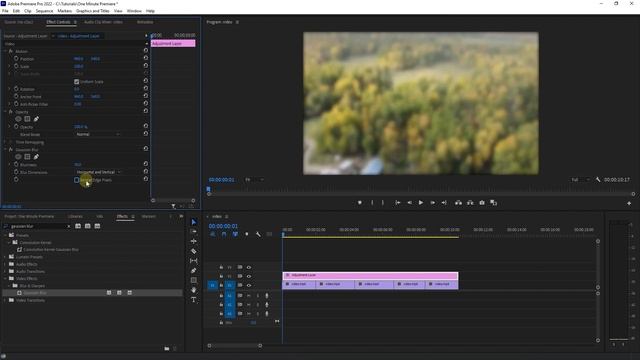Click Mark Out button

[x=382, y=202]
